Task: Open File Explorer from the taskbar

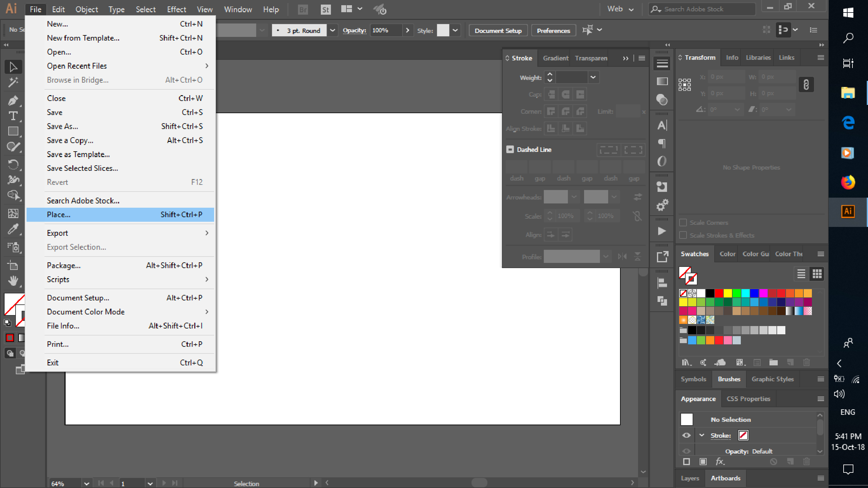Action: [x=848, y=92]
